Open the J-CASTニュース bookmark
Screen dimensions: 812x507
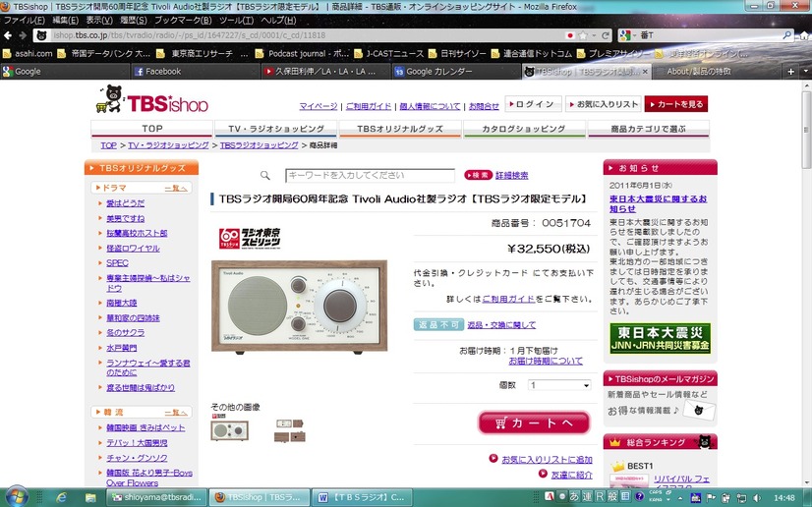[389, 53]
